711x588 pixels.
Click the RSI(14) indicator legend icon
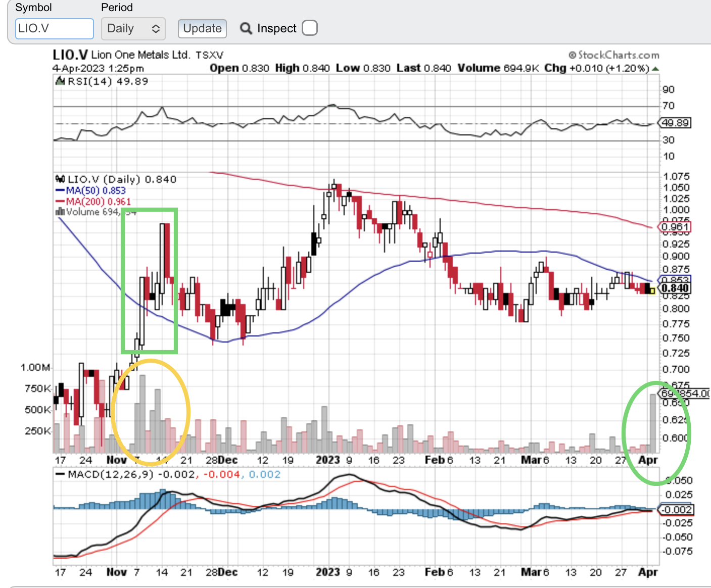click(x=60, y=81)
